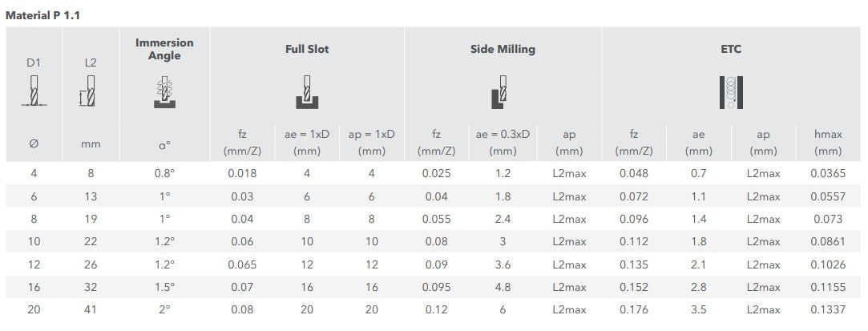Click the hmax (mm) column header

(x=828, y=143)
